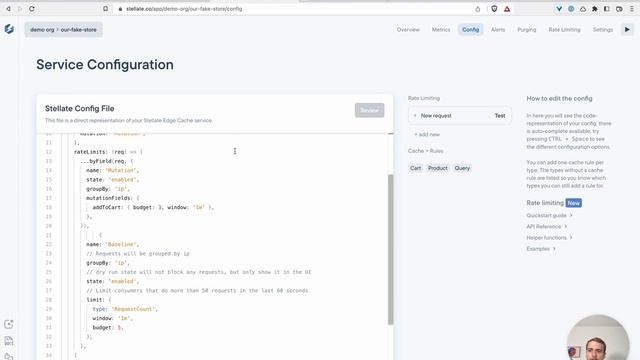Screen dimensions: 640x360
Task: Click the bottom folder icon in the sidebar
Action: [9, 356]
